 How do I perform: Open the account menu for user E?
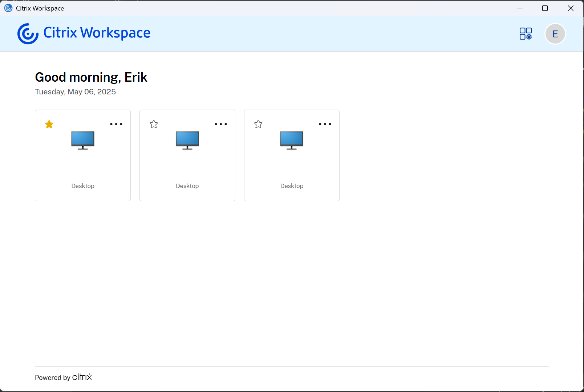click(555, 34)
